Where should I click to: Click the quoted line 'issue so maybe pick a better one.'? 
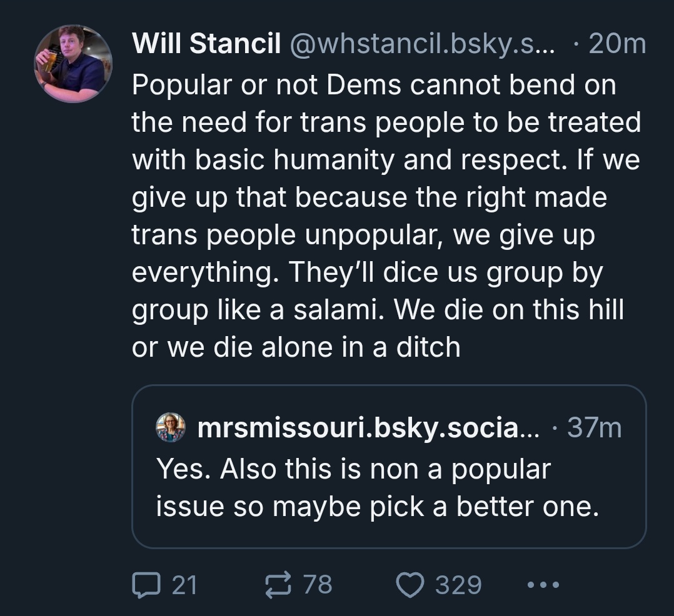377,507
